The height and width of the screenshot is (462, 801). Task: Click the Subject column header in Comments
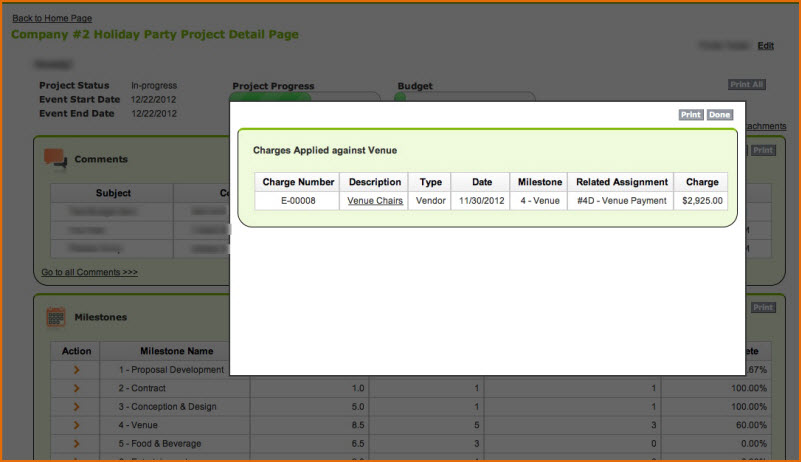(113, 193)
